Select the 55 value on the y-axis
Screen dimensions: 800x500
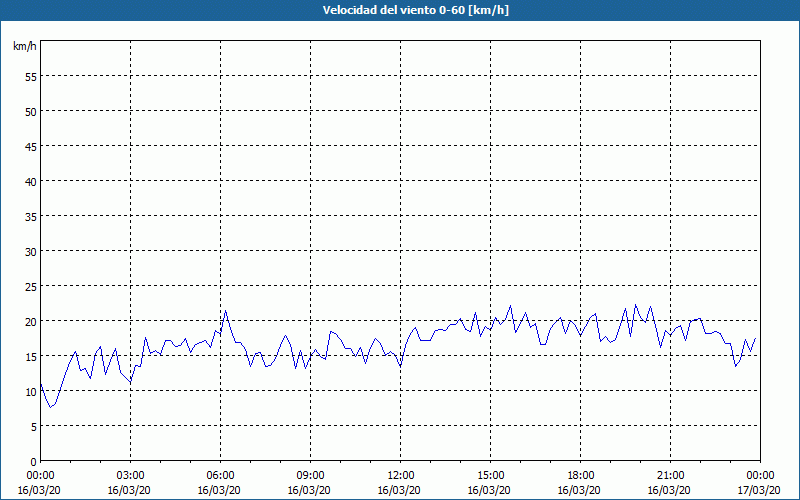click(x=31, y=76)
